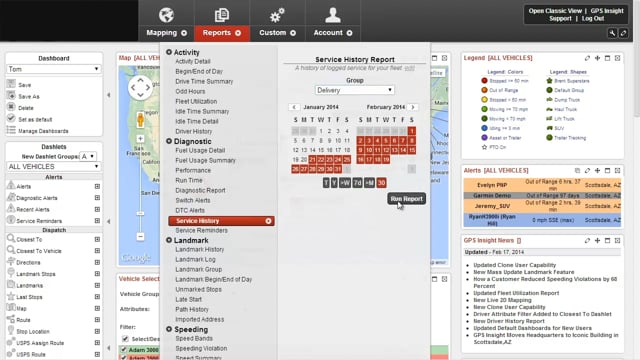The image size is (640, 360).
Task: Zoom in on the map with plus
Action: tap(140, 139)
